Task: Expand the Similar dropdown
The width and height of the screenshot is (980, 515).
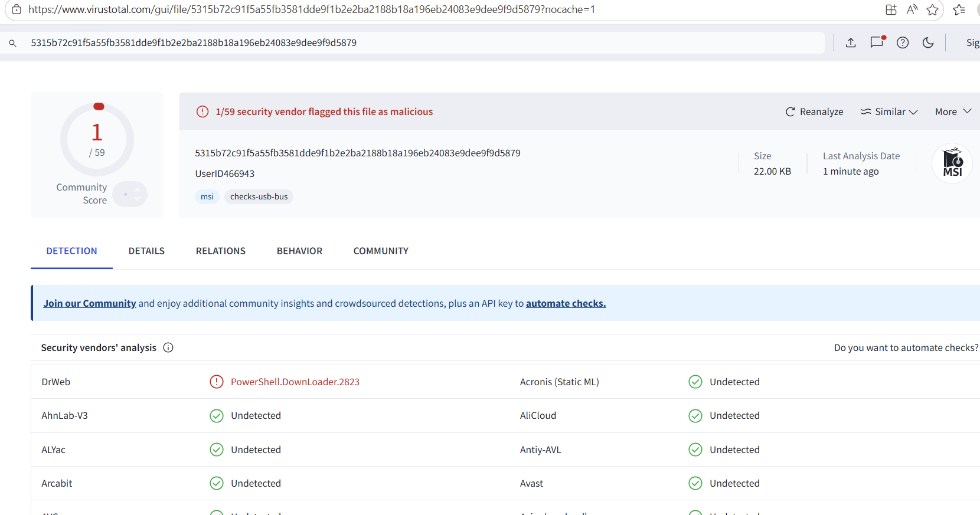Action: coord(888,111)
